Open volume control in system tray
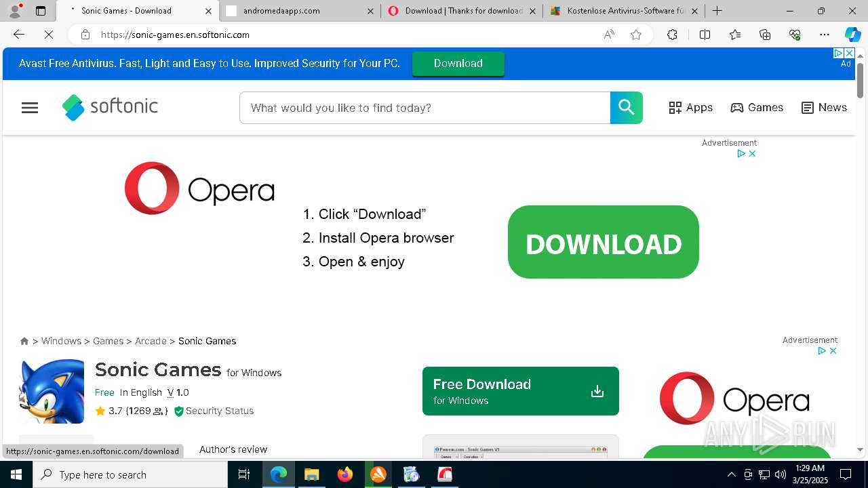 click(781, 474)
